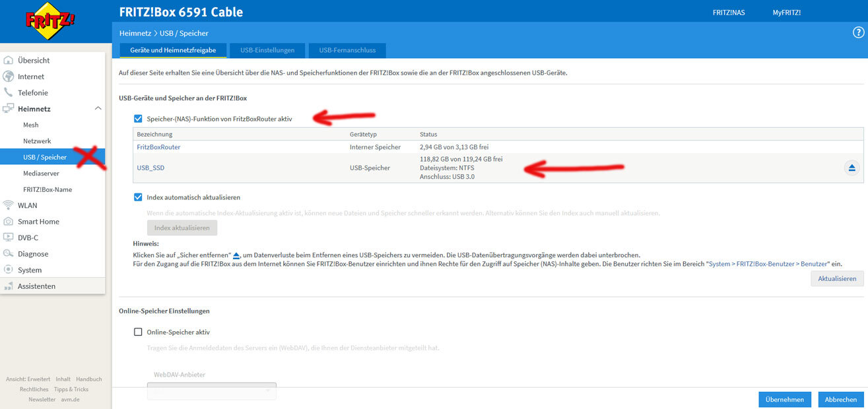
Task: Click the Übersicht home icon in sidebar
Action: pos(9,60)
